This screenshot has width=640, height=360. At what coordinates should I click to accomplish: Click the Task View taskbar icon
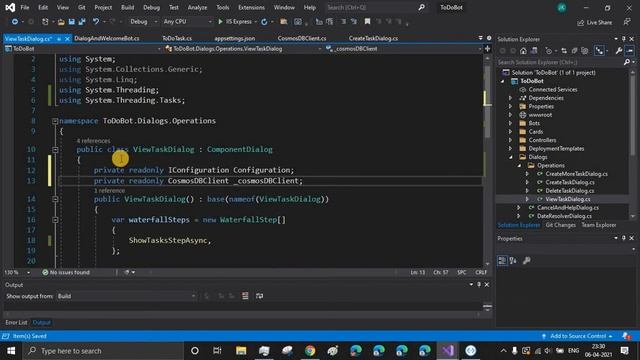[217, 351]
